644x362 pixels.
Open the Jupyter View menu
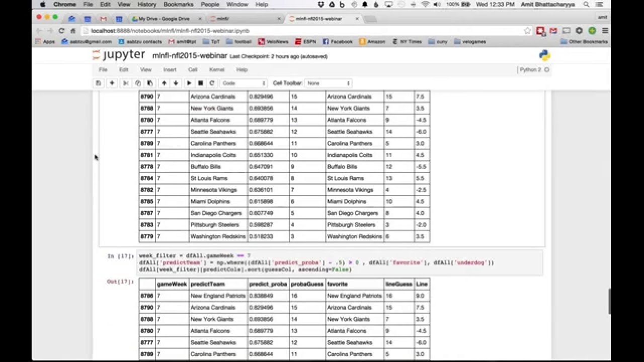coord(145,70)
